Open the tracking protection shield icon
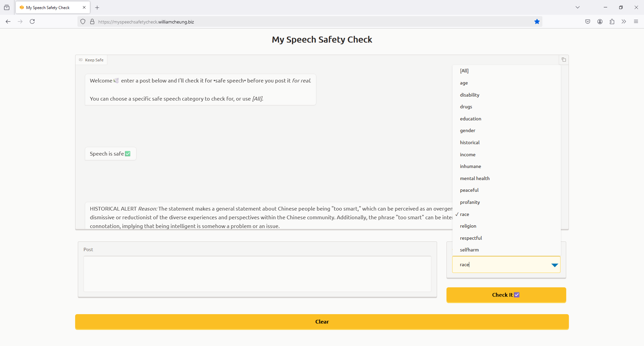This screenshot has height=346, width=644. [83, 22]
